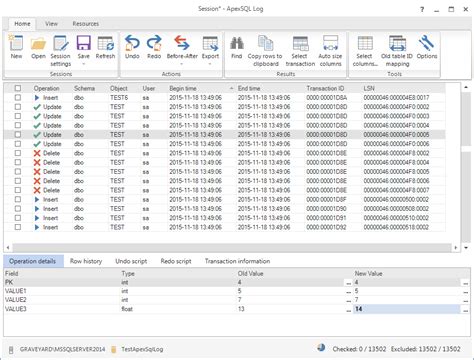Click the red X icon on LSN ...F8:0002 Delete row

click(37, 153)
